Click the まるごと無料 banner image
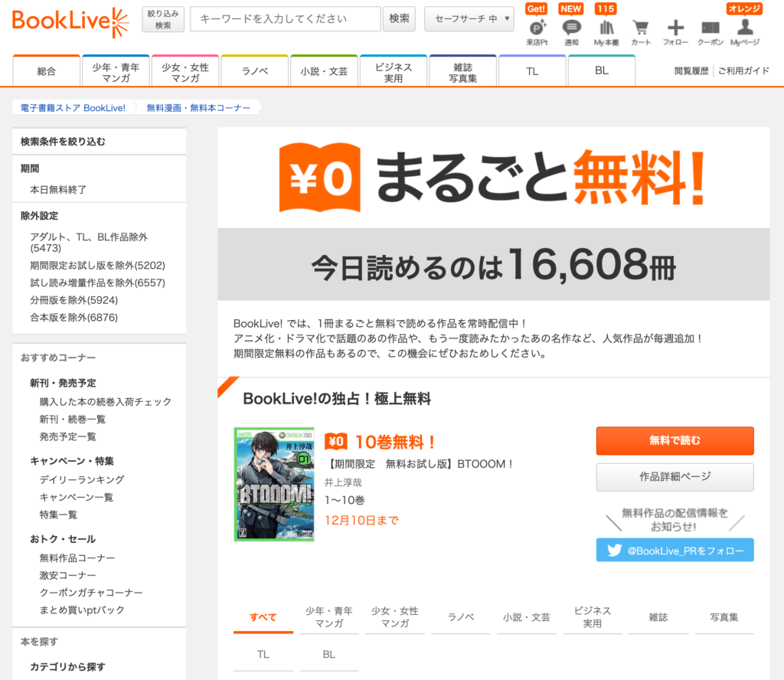 click(x=493, y=178)
